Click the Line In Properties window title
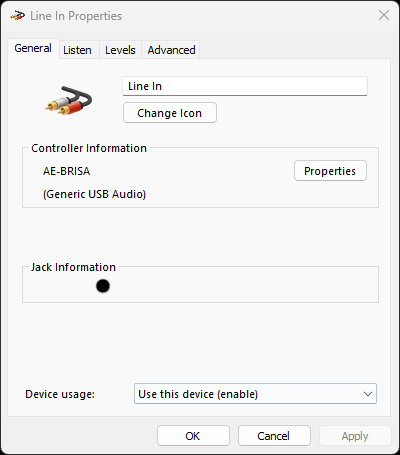This screenshot has height=455, width=400. point(76,16)
